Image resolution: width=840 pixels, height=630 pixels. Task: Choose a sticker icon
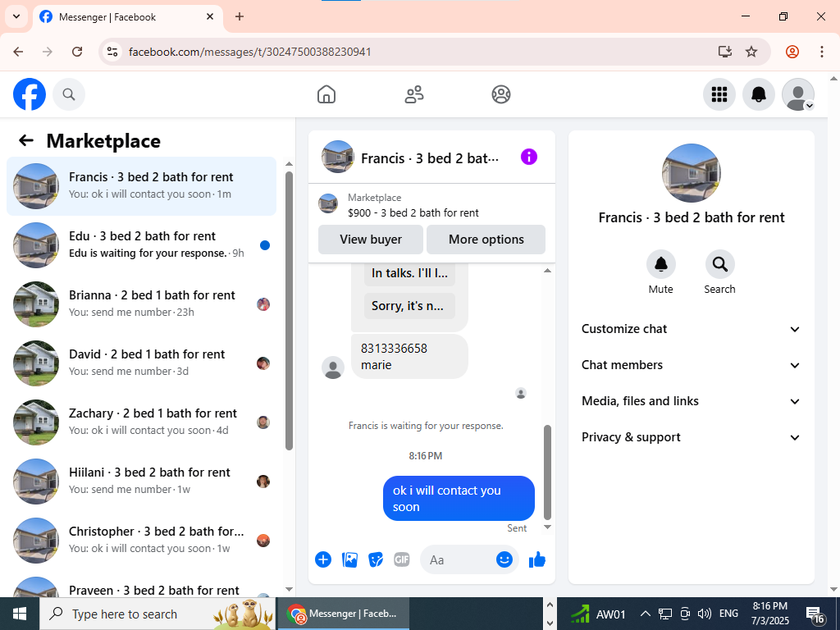coord(376,559)
